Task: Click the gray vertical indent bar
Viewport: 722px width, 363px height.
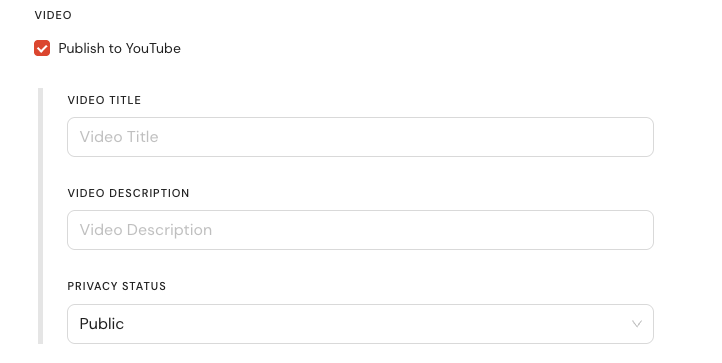Action: [x=41, y=216]
